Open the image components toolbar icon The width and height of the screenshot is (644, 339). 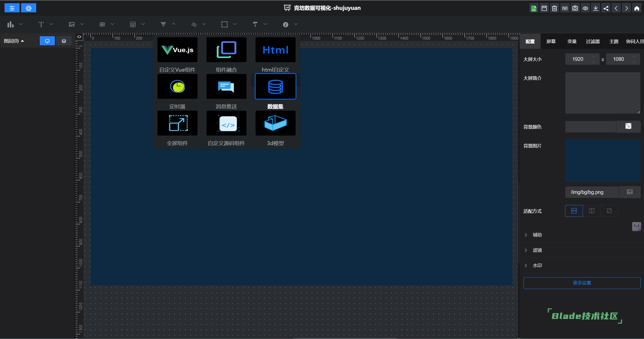[x=72, y=24]
